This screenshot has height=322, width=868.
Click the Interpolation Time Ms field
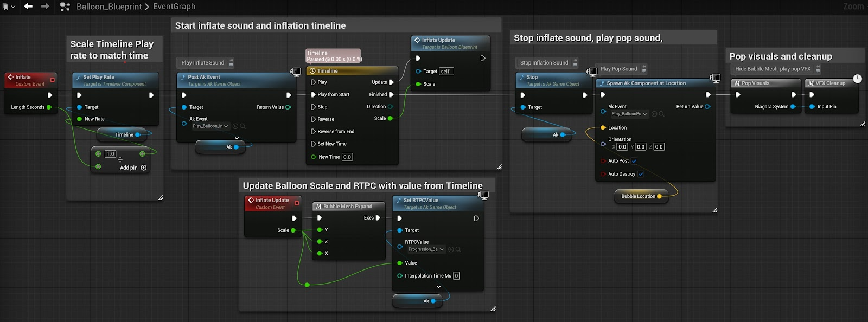click(x=456, y=276)
